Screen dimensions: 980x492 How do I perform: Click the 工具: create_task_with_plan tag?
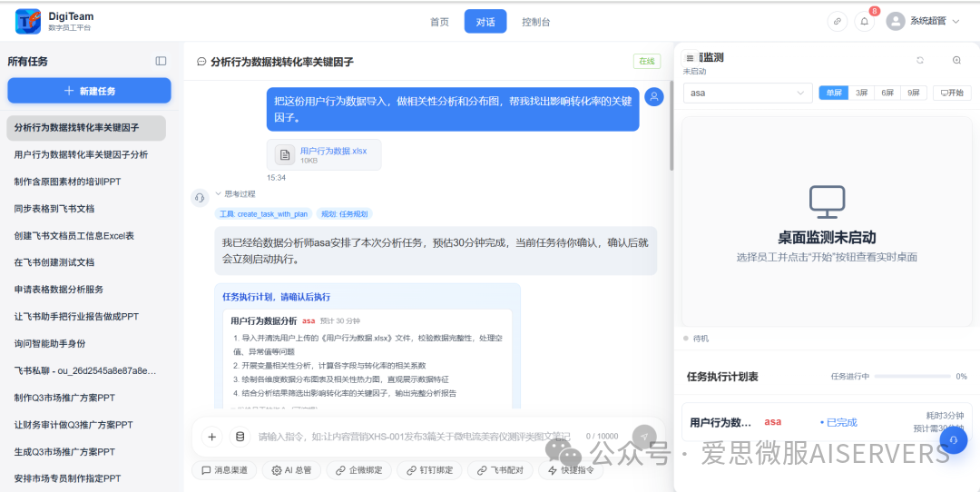click(x=264, y=214)
